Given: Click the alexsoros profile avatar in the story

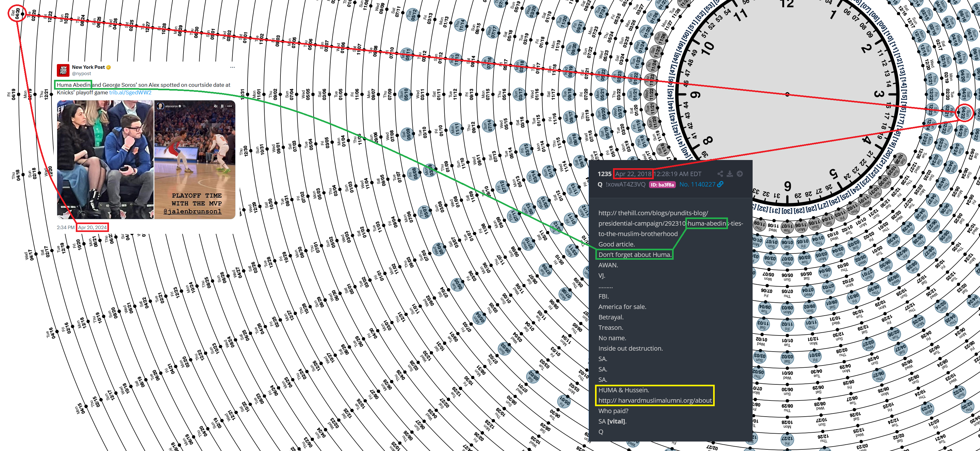Looking at the screenshot, I should 160,106.
